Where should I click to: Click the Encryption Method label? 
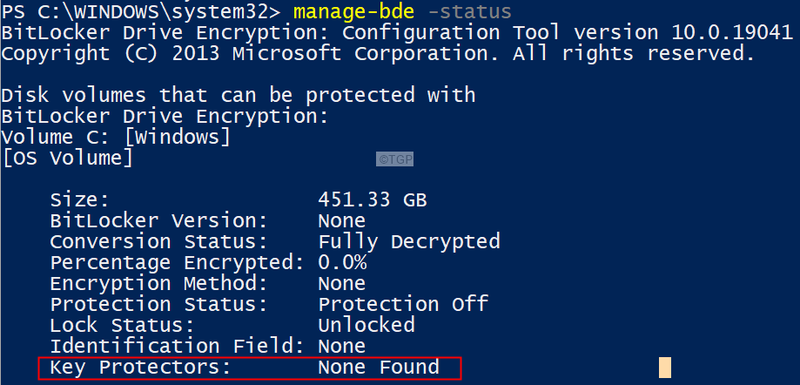point(159,284)
